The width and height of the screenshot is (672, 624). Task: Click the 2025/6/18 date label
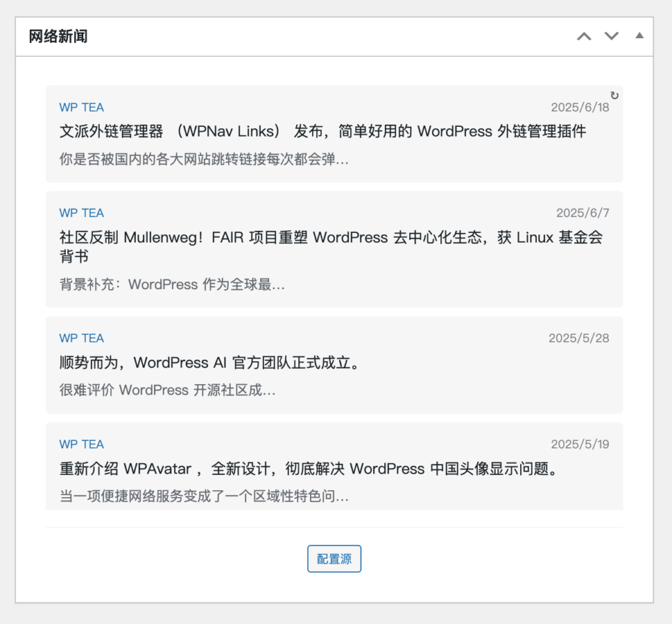tap(580, 107)
